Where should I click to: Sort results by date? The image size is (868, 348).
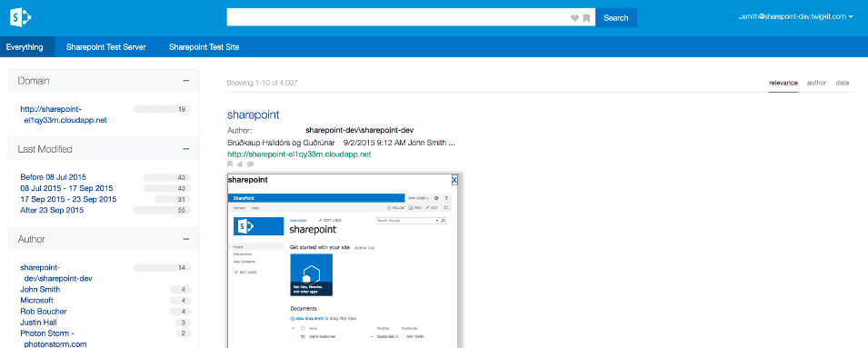[843, 83]
